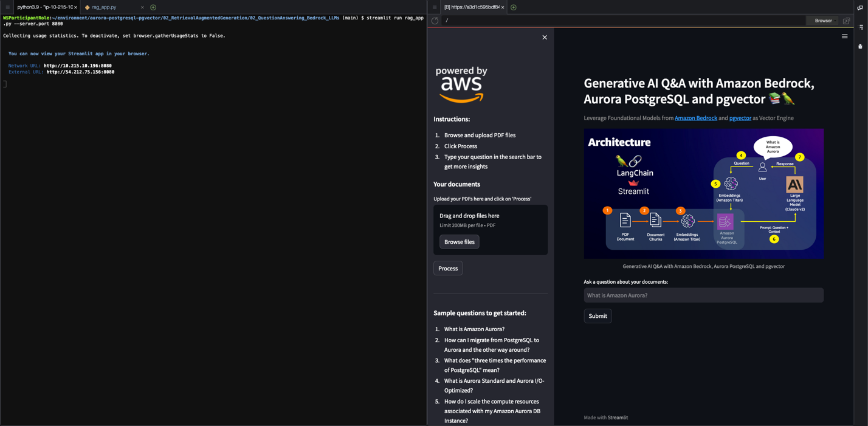Follow the pgvector link

[x=740, y=118]
